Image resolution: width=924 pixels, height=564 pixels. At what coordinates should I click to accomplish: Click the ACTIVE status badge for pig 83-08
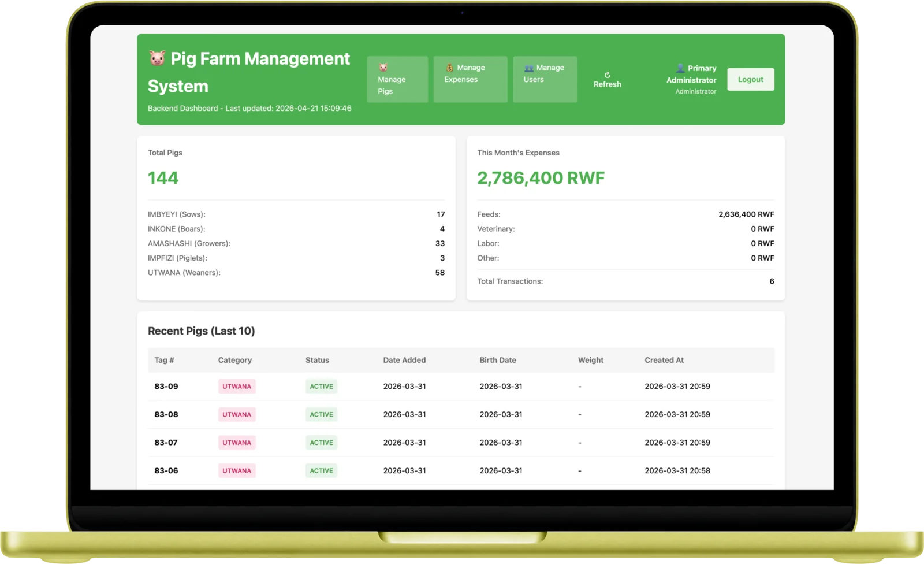(321, 414)
